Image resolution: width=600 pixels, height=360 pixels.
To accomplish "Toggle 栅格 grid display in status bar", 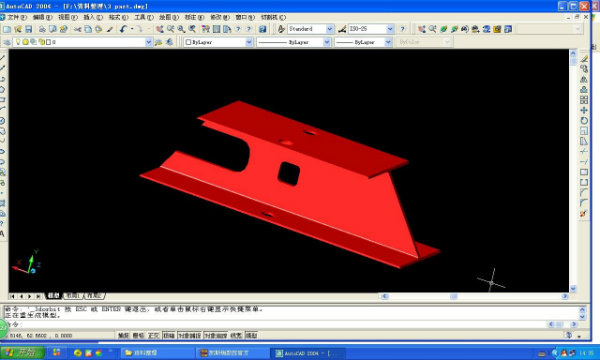I will point(138,336).
